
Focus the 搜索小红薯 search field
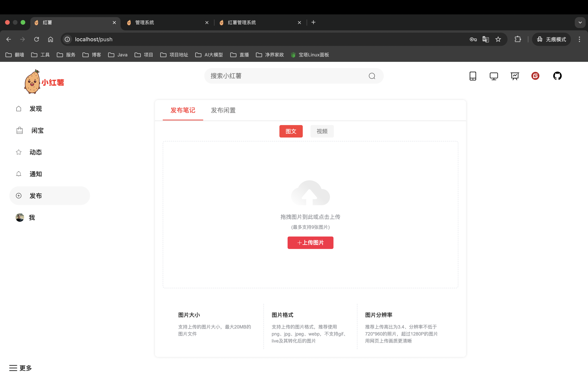(x=287, y=76)
